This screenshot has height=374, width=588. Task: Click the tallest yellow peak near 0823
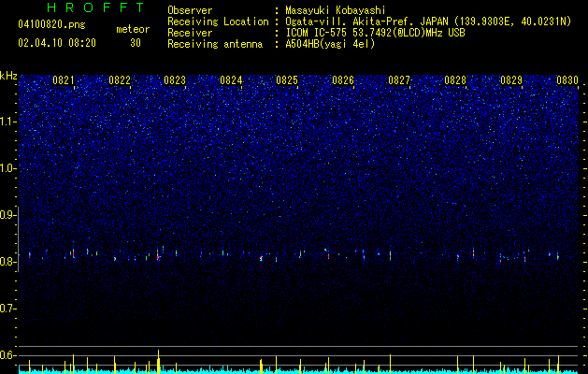pyautogui.click(x=158, y=362)
